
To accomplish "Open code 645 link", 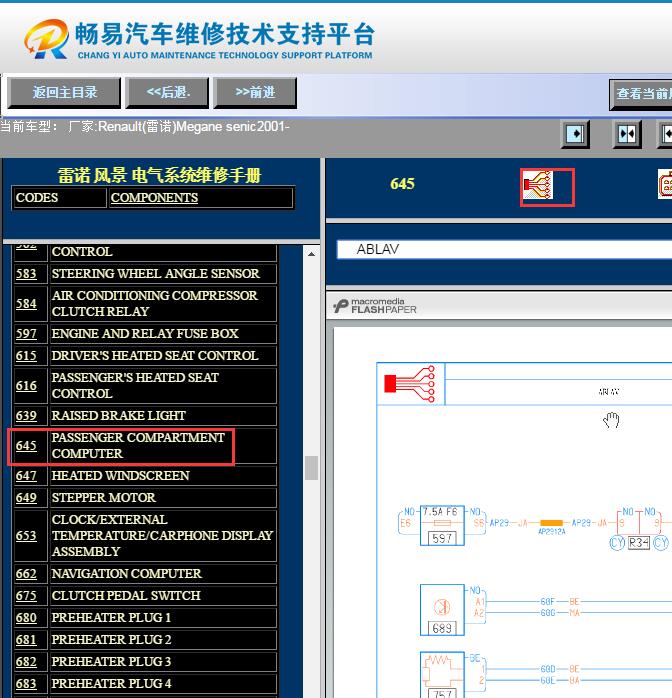I will coord(26,446).
